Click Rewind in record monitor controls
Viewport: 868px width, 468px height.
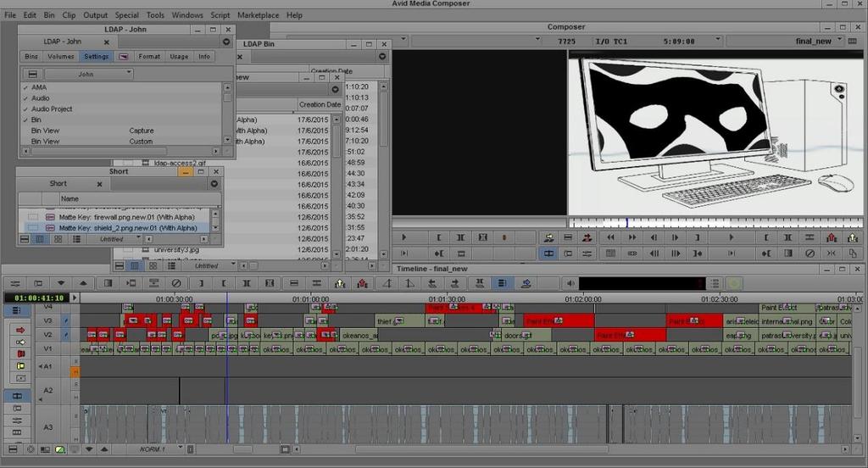pos(610,237)
